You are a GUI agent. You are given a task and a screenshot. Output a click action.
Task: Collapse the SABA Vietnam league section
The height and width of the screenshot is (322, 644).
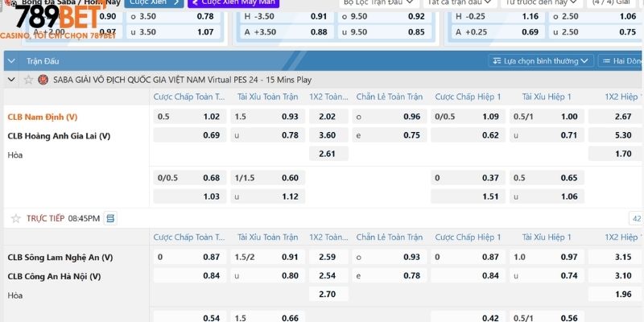11,80
